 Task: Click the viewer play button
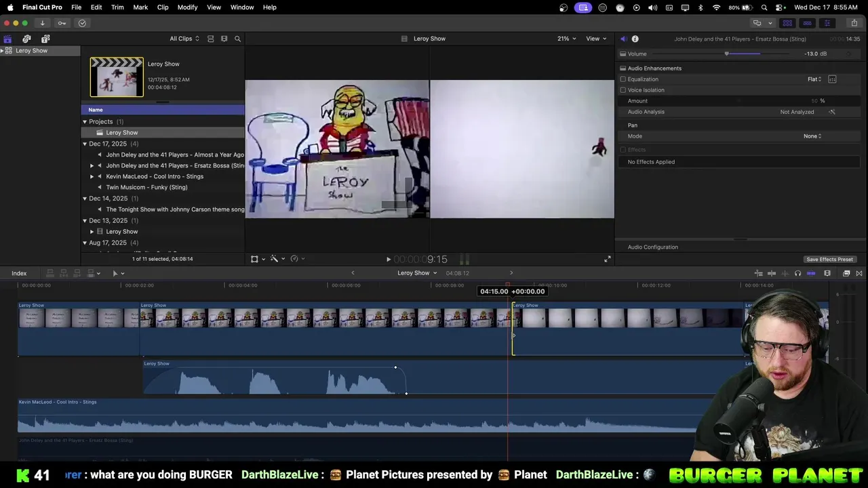coord(388,259)
